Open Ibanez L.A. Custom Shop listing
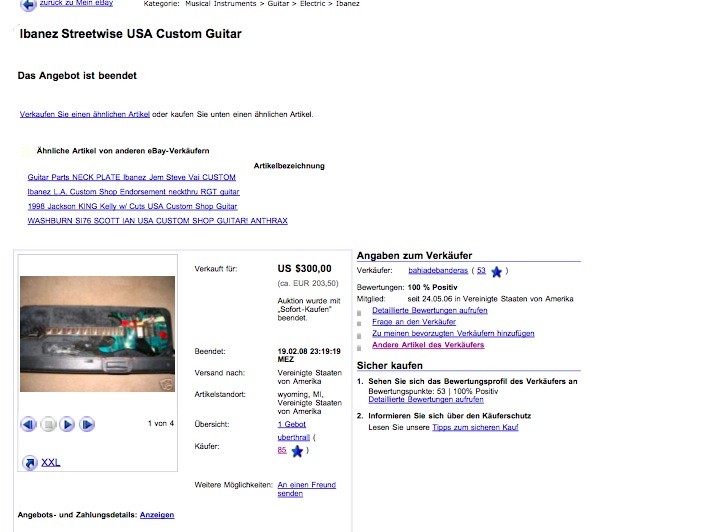This screenshot has height=532, width=708. point(133,191)
